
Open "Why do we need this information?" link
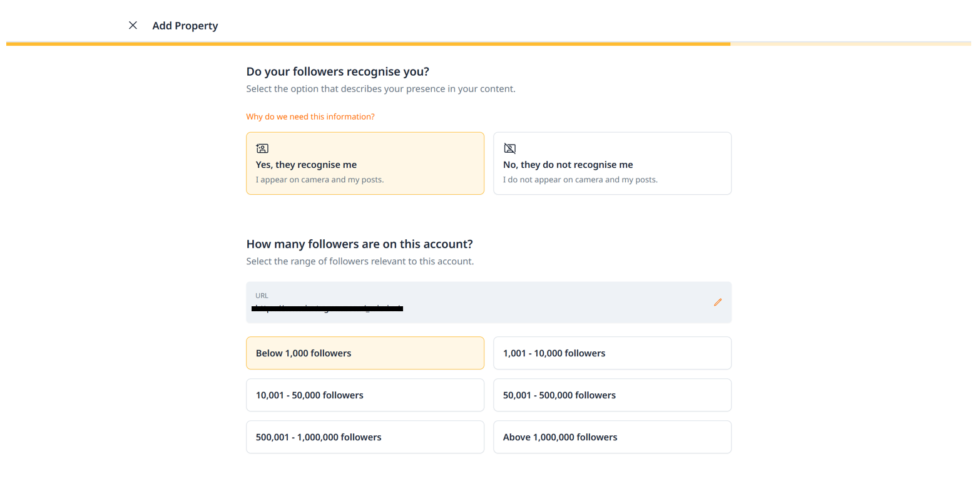[310, 116]
